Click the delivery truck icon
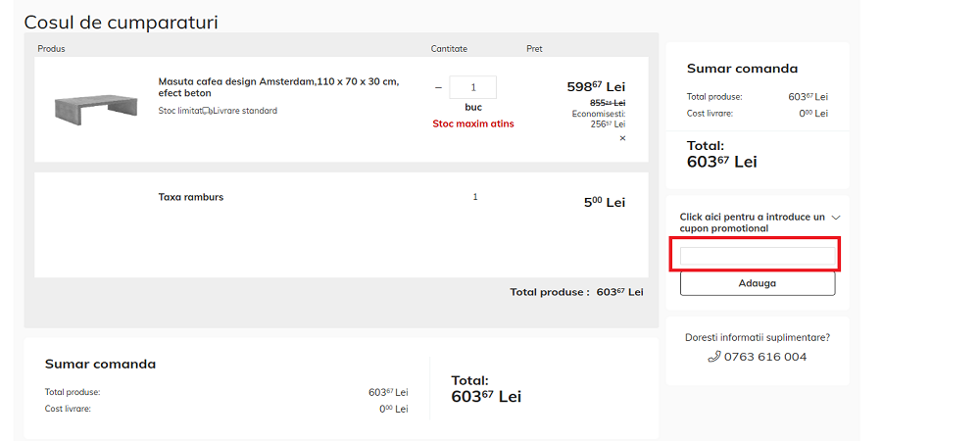Screen dimensions: 980x441 (x=208, y=111)
